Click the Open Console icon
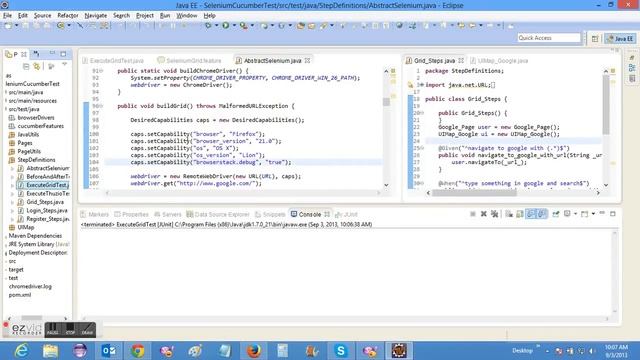 point(584,214)
